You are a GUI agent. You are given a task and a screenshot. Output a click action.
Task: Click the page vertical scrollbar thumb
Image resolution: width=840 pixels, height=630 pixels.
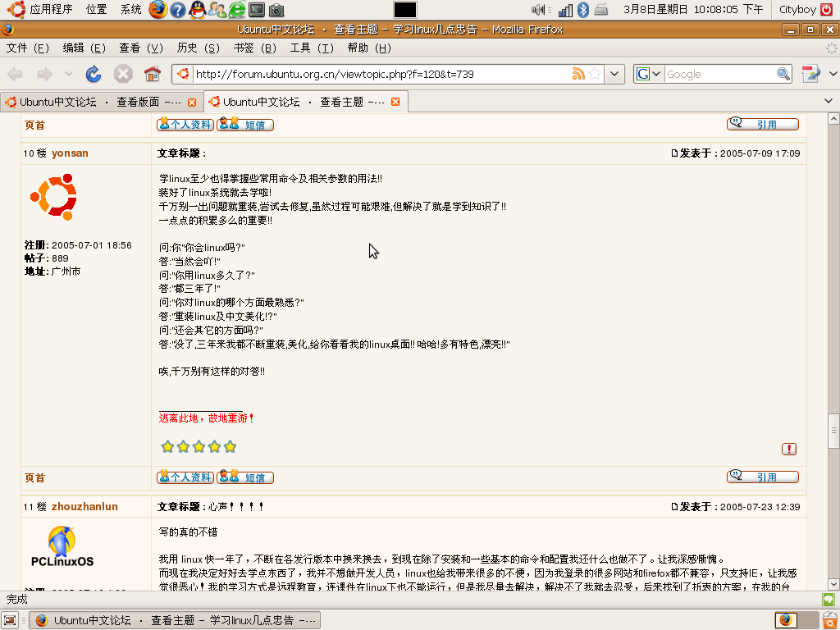pos(833,431)
